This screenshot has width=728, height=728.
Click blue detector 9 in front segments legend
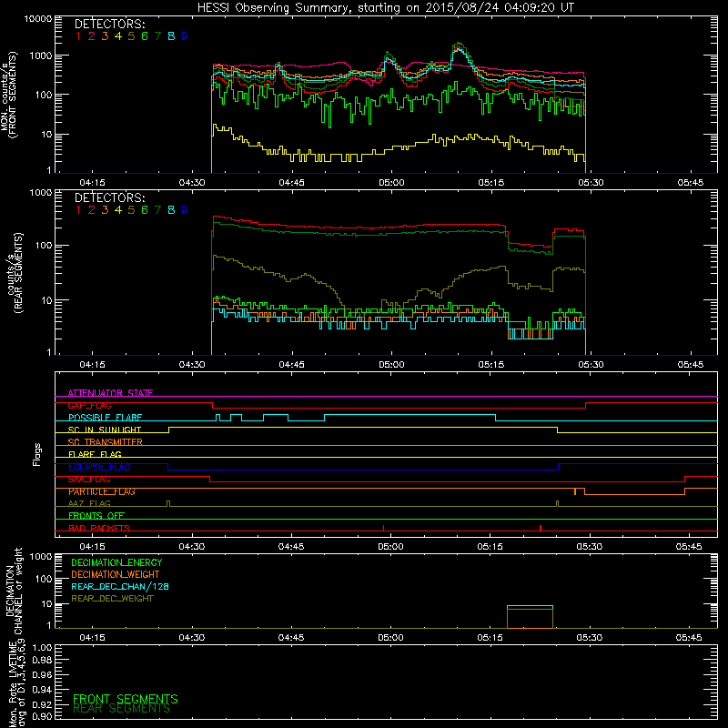pyautogui.click(x=185, y=36)
